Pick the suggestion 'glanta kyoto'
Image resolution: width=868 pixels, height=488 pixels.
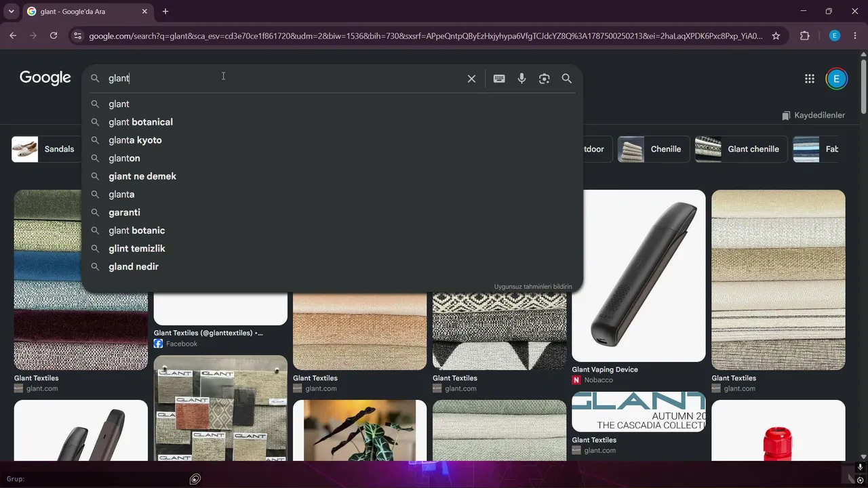[x=332, y=140]
